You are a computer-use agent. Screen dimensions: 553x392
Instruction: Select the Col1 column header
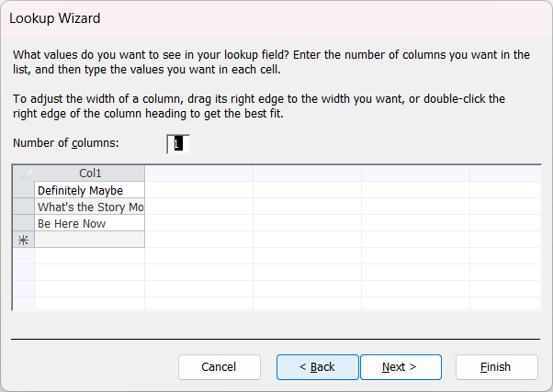[x=89, y=174]
